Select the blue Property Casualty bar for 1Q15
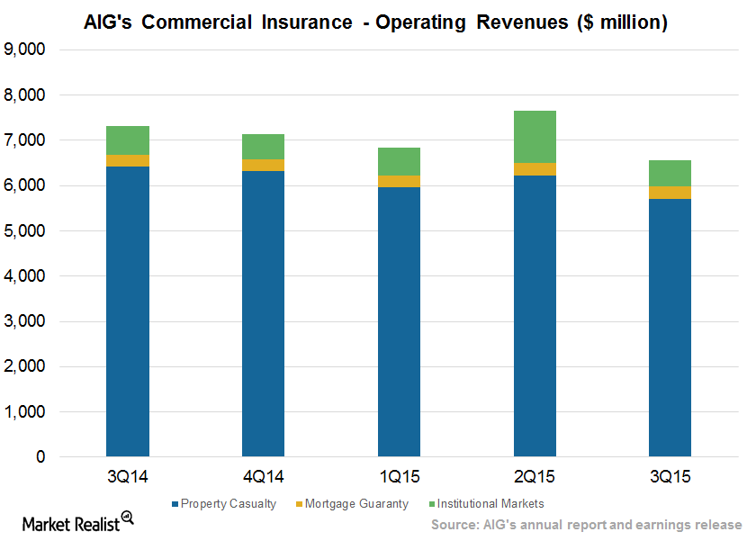This screenshot has width=756, height=541. coord(400,322)
